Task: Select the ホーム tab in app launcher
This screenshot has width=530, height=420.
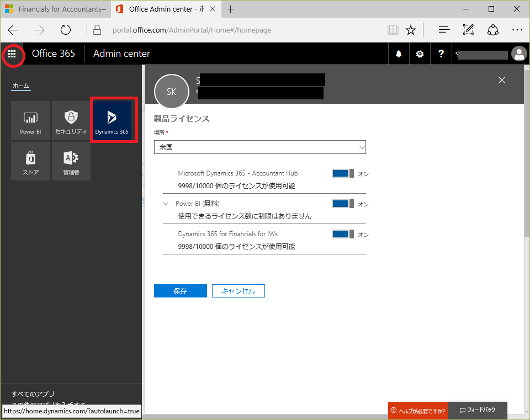Action: tap(21, 86)
